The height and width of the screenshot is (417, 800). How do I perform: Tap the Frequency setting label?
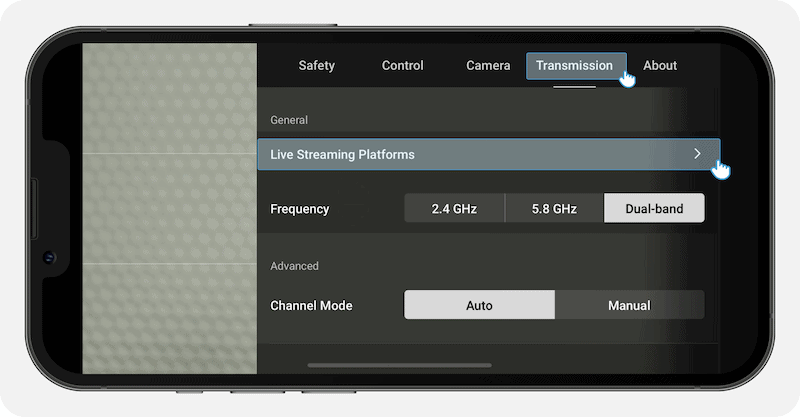tap(299, 209)
